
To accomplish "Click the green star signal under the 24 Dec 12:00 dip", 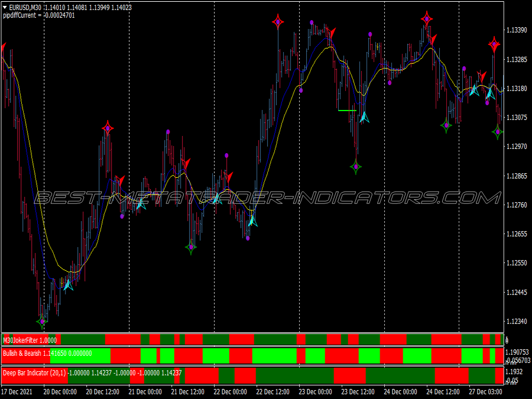I will pos(446,125).
